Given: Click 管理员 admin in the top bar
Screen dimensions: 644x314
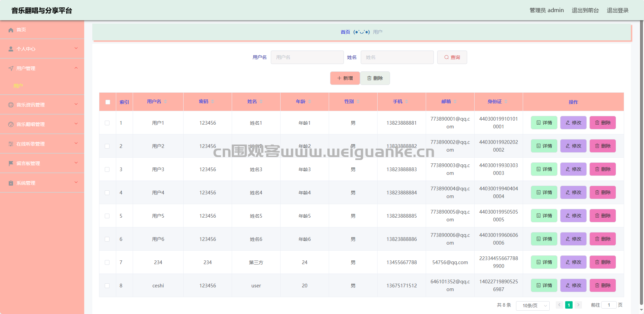Looking at the screenshot, I should coord(547,10).
